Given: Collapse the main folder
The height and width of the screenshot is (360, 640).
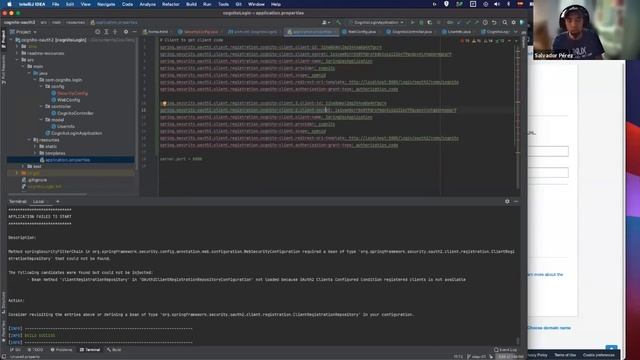Looking at the screenshot, I should click(x=23, y=67).
